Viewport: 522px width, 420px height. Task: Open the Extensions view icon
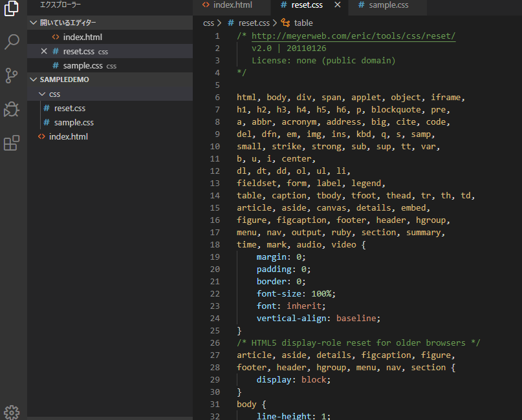(x=12, y=143)
